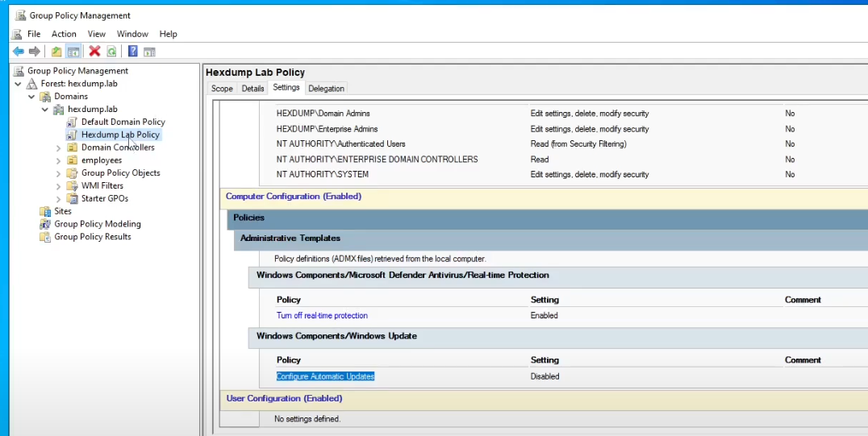Expand the WMI Filters node
Viewport: 868px width, 436px height.
pos(58,186)
